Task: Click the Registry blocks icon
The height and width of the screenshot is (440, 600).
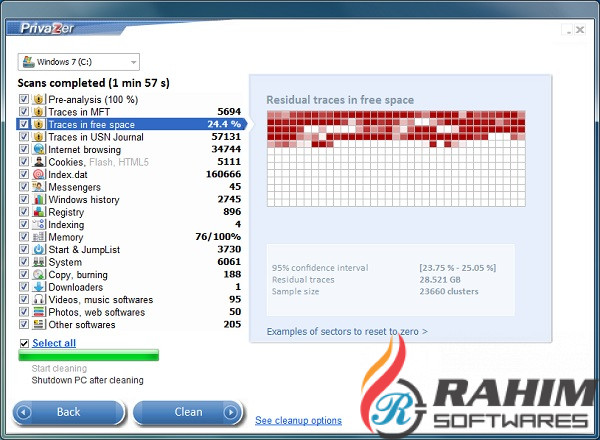Action: tap(39, 212)
